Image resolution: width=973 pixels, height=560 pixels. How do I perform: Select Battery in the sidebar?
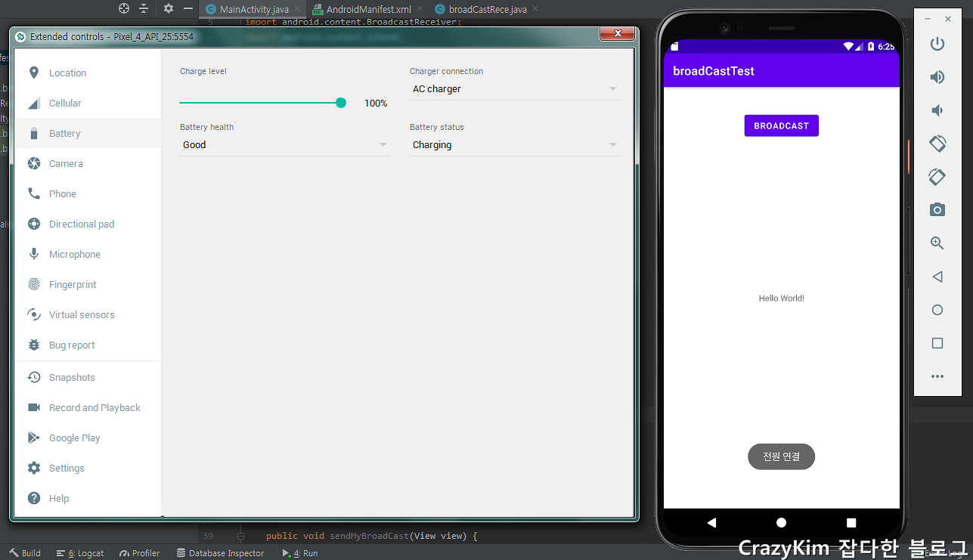pyautogui.click(x=88, y=134)
